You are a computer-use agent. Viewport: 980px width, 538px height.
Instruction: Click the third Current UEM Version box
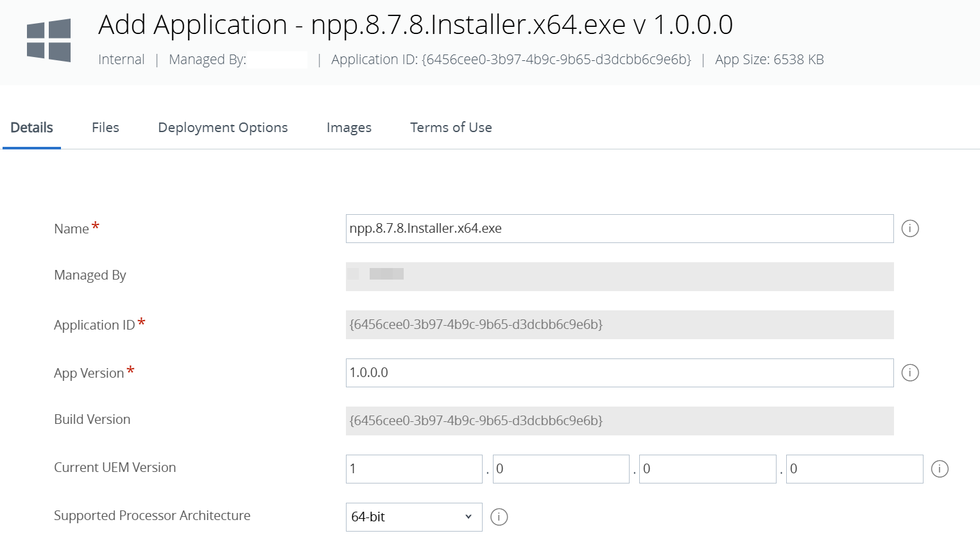click(x=707, y=469)
